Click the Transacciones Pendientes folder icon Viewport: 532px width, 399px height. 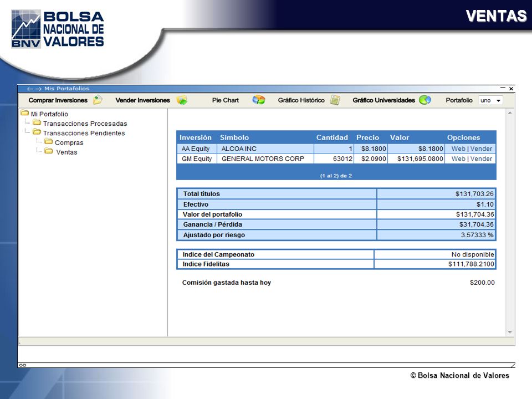tap(37, 132)
